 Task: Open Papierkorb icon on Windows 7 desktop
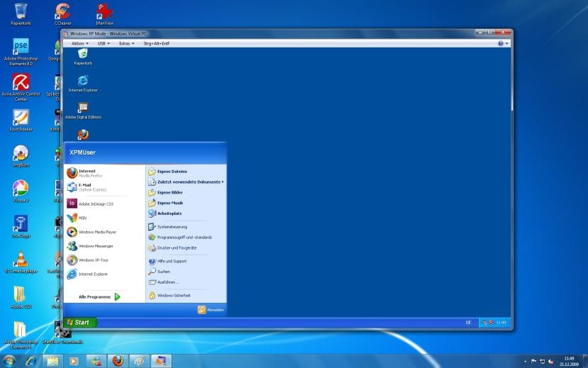[x=21, y=13]
